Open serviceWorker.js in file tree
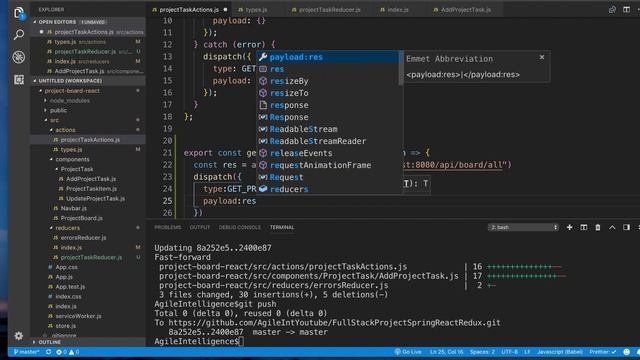The width and height of the screenshot is (640, 360). click(78, 316)
